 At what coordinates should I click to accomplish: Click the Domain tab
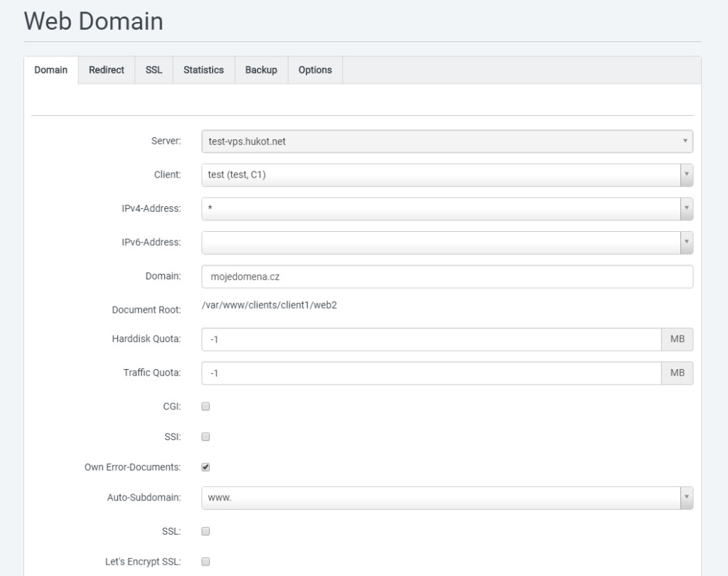tap(51, 70)
